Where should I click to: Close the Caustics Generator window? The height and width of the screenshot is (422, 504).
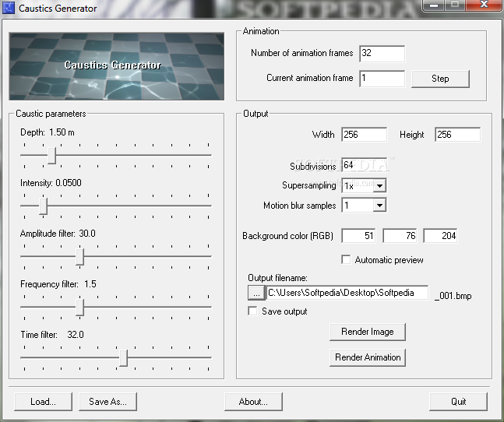point(484,5)
